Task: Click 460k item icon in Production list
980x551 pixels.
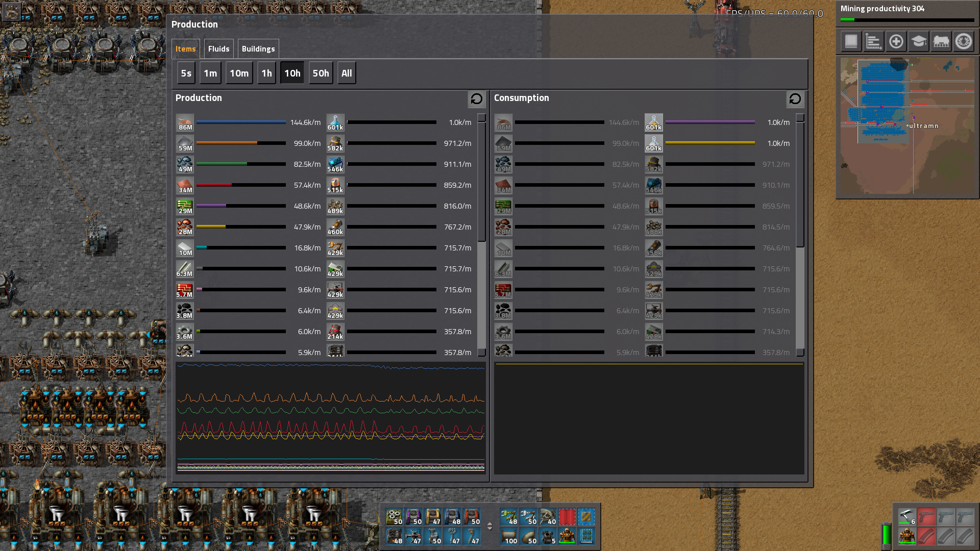Action: click(335, 227)
